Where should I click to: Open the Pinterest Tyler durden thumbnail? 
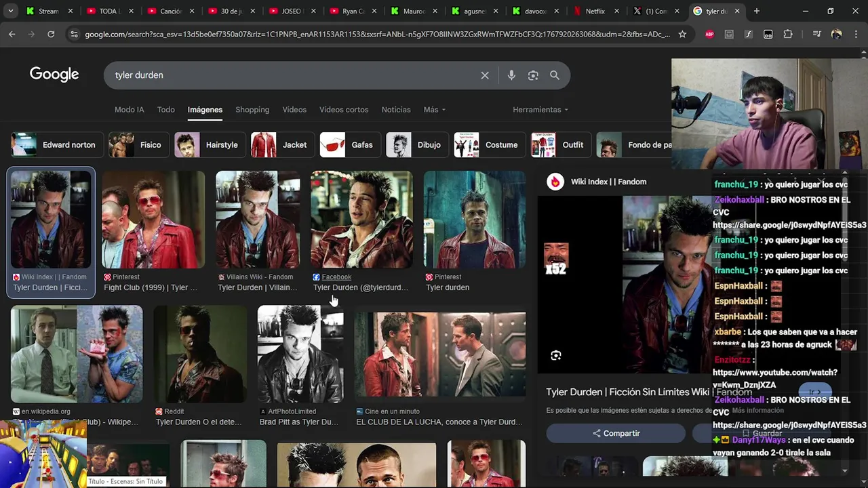click(x=475, y=220)
